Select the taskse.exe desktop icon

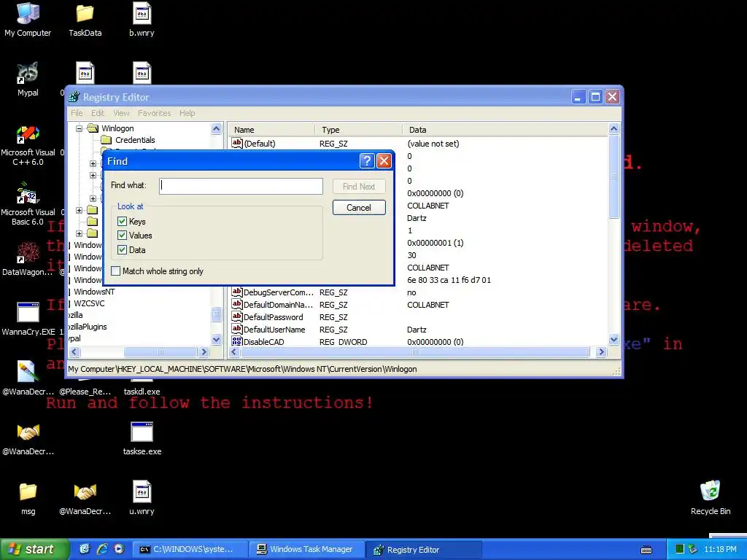point(142,438)
